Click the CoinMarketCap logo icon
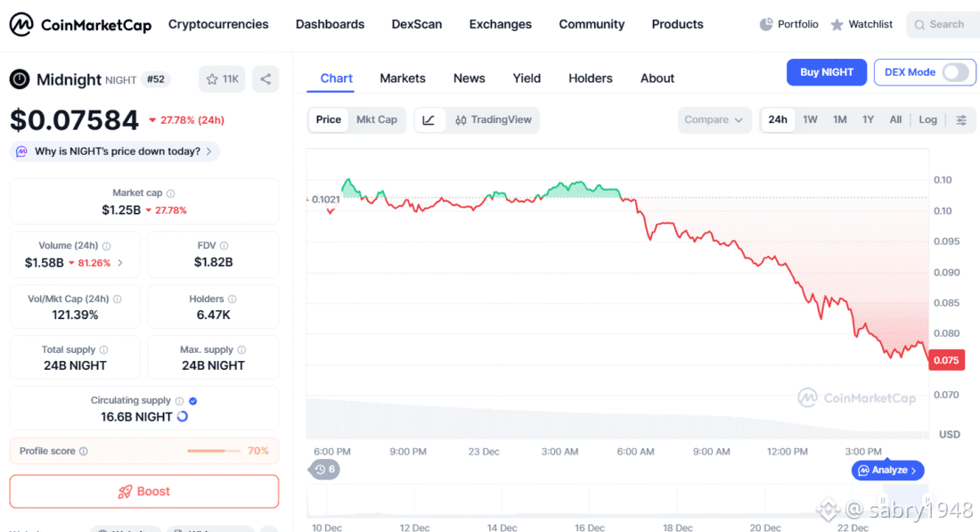The image size is (980, 532). click(x=21, y=25)
